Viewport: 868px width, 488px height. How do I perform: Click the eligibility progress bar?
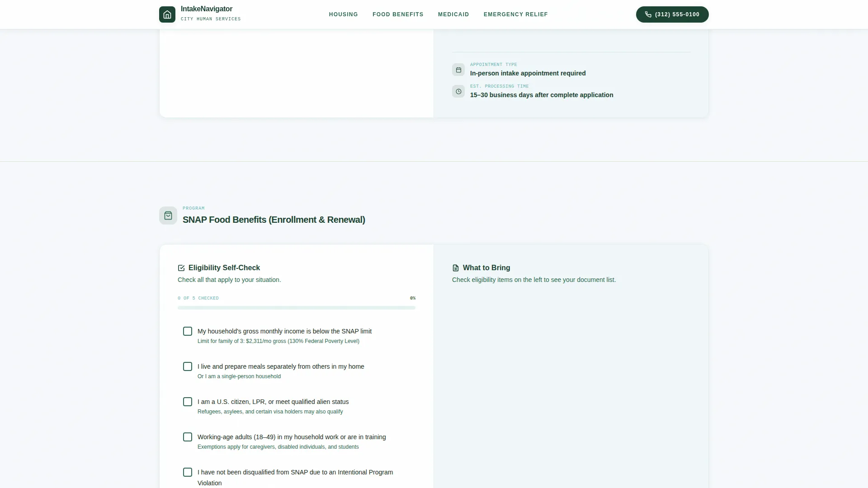click(297, 308)
